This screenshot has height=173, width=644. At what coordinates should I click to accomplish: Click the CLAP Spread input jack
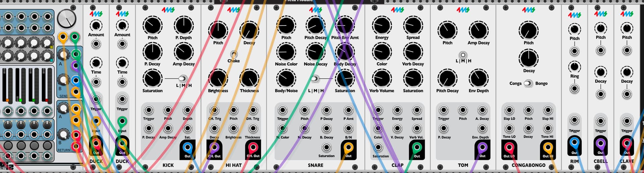pos(417,110)
